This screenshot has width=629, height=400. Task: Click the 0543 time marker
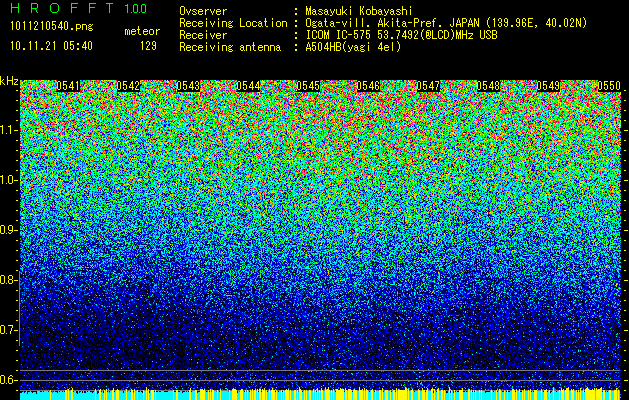[188, 86]
